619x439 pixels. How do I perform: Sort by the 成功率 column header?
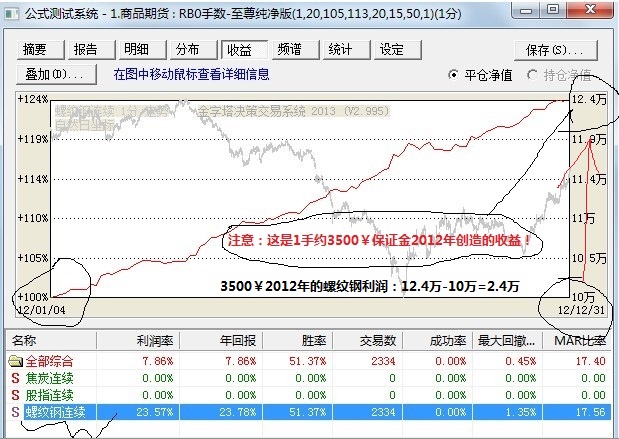pos(438,340)
